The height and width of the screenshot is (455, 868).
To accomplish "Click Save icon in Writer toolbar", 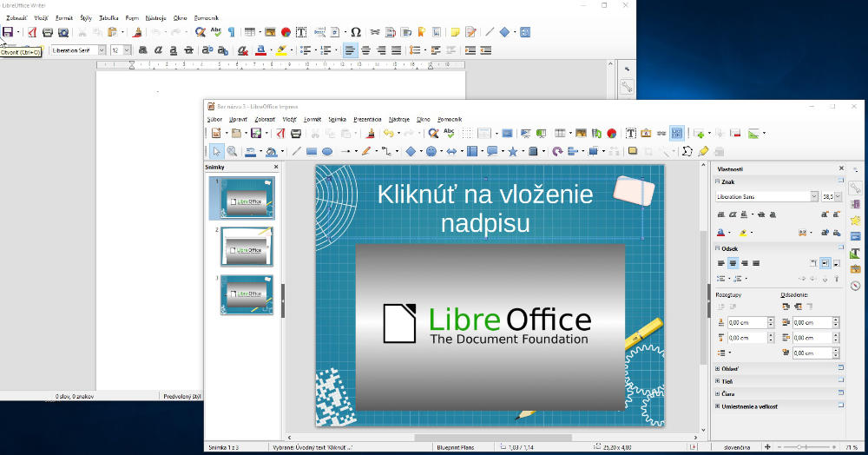I will pyautogui.click(x=8, y=32).
